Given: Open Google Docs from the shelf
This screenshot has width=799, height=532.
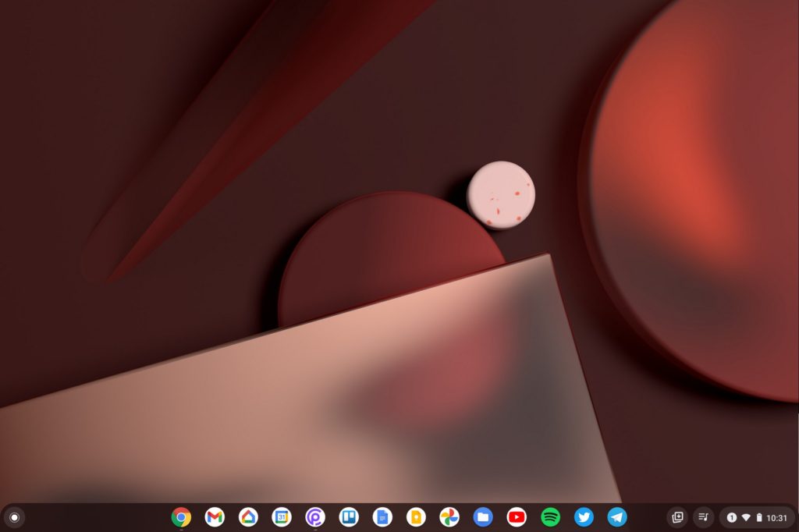Looking at the screenshot, I should pos(382,518).
